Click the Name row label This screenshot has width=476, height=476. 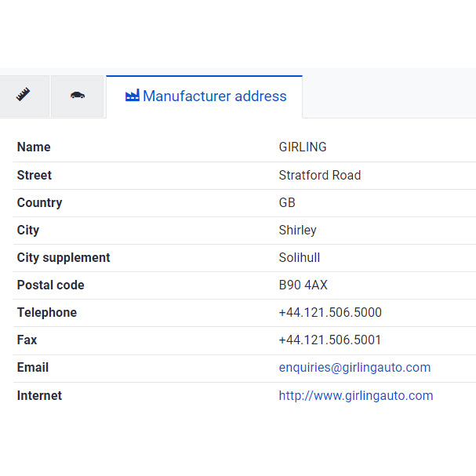click(x=34, y=147)
